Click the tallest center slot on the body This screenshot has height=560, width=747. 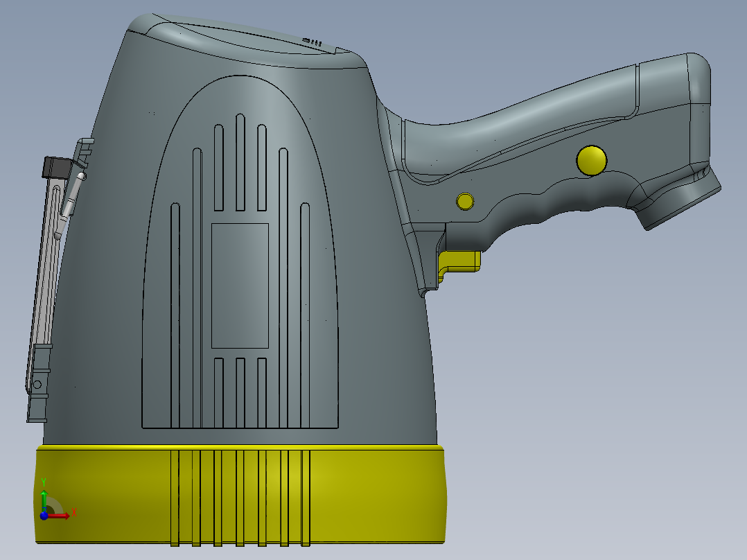tap(240, 162)
